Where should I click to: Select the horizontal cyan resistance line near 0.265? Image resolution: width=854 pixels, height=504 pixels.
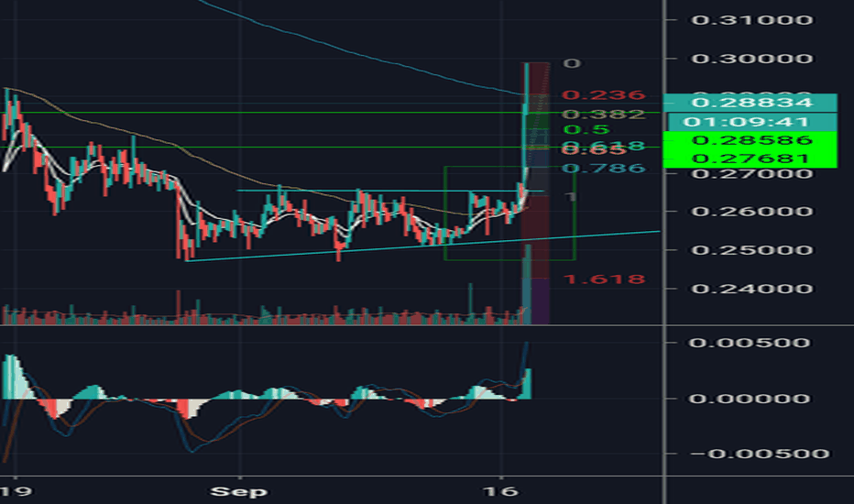(x=390, y=191)
